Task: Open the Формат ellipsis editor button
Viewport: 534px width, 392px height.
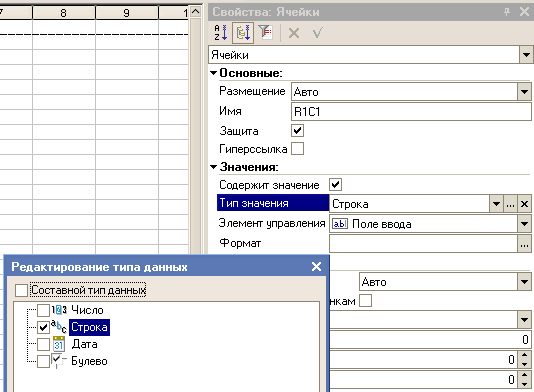Action: click(524, 244)
